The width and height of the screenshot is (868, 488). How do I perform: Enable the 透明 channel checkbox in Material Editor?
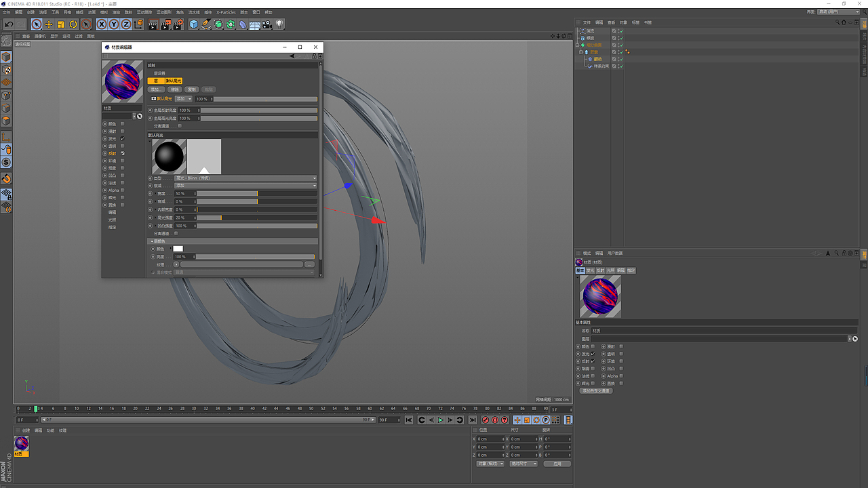click(x=122, y=146)
